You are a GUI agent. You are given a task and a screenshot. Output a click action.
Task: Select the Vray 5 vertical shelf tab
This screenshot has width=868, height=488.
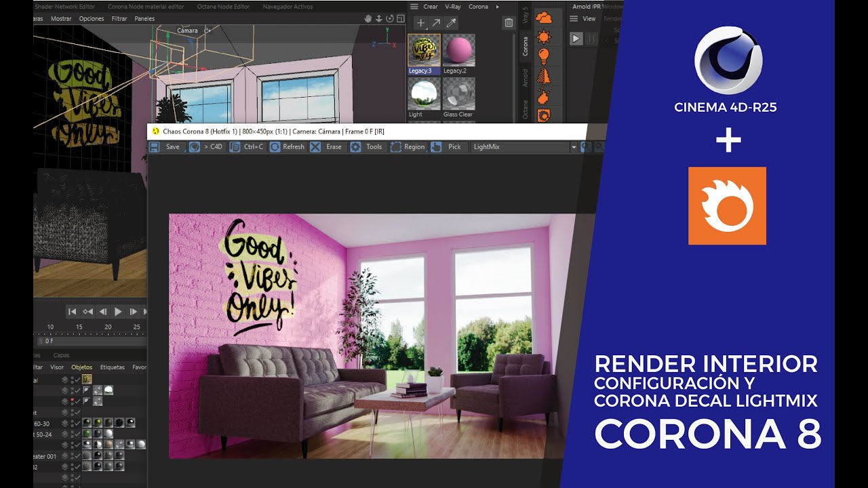pyautogui.click(x=525, y=16)
